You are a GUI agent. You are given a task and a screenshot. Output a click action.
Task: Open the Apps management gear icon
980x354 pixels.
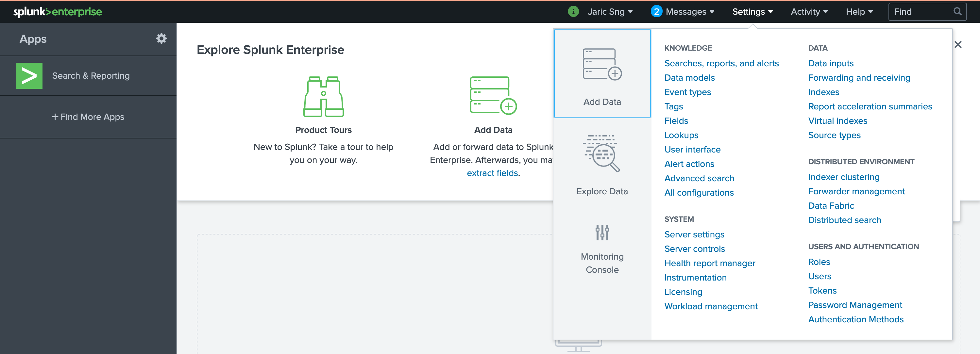point(161,39)
